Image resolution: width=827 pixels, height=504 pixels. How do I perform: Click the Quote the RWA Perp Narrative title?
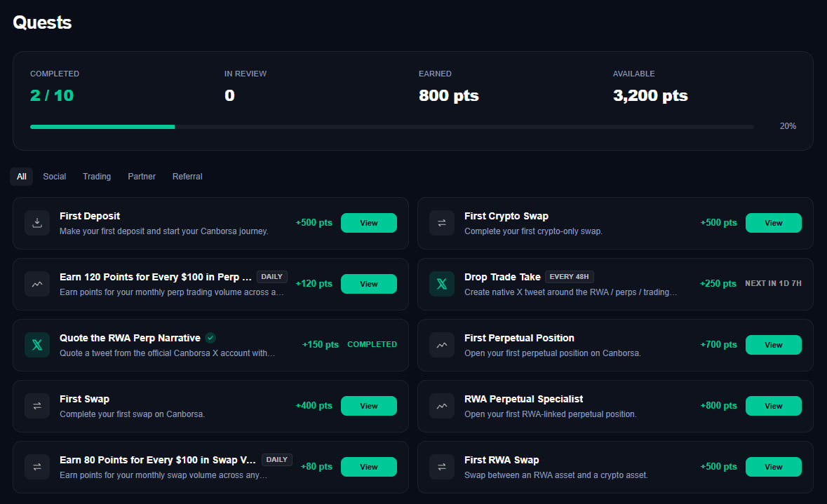(x=130, y=338)
